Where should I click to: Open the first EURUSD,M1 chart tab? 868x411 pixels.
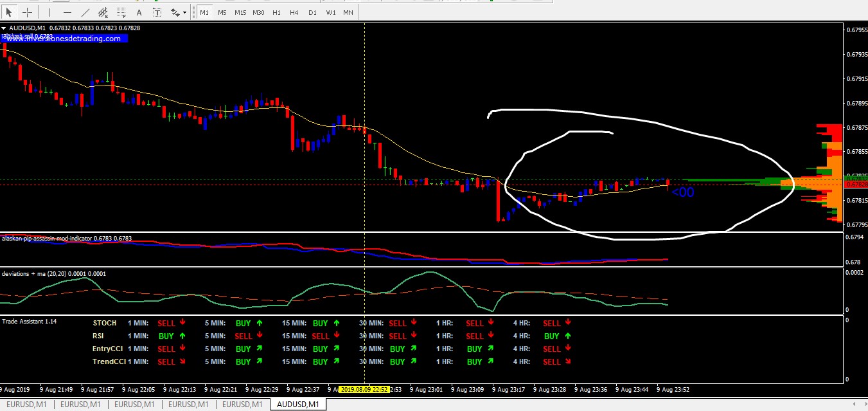[x=25, y=405]
